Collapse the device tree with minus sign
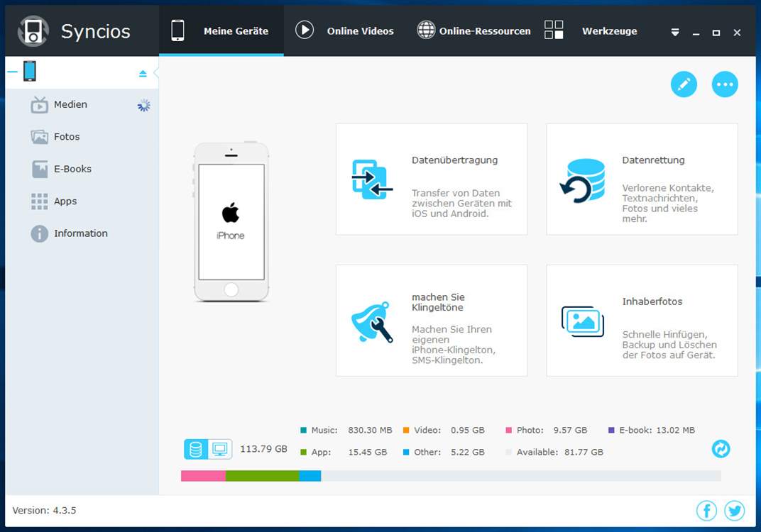The width and height of the screenshot is (761, 532). point(13,72)
